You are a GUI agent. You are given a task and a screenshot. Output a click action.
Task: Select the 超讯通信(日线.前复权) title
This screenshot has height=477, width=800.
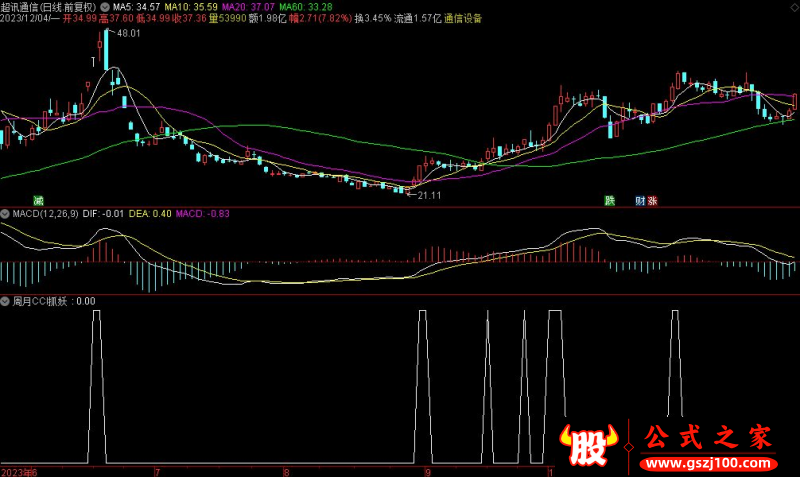(x=49, y=7)
